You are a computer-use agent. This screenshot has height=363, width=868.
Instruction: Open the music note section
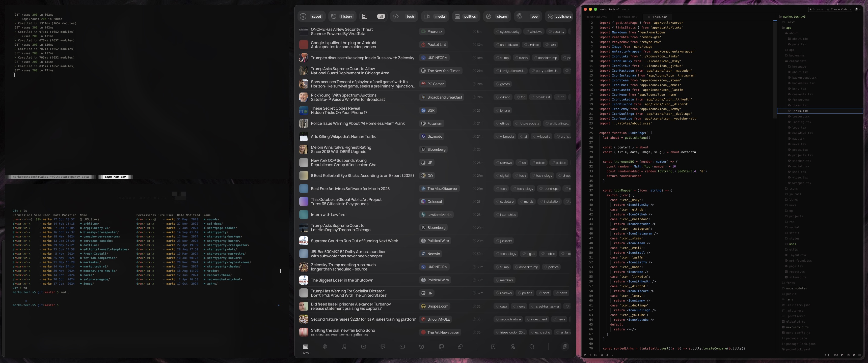pos(344,347)
